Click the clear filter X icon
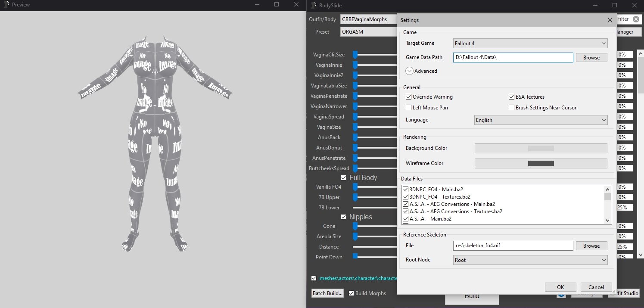Screen dimensions: 644x308 (x=636, y=19)
